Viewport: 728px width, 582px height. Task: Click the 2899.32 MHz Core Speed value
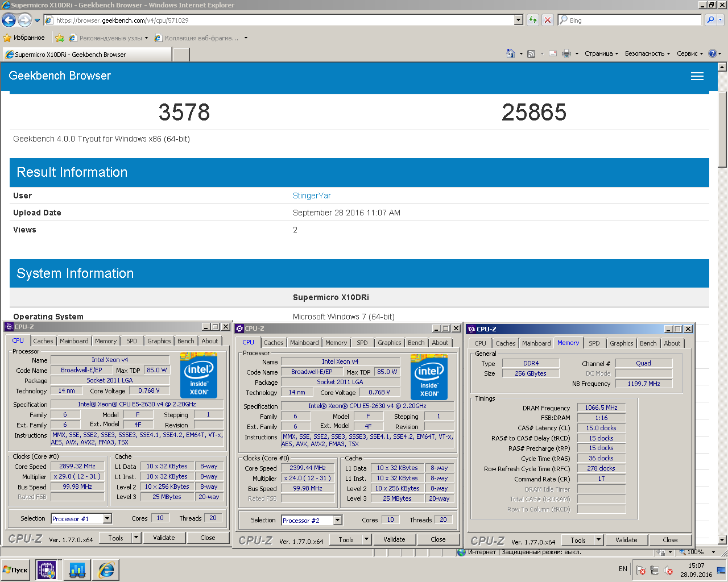[77, 466]
